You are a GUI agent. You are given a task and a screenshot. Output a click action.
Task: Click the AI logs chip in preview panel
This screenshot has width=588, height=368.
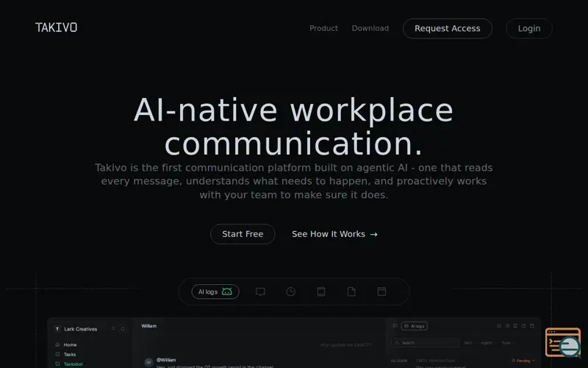415,326
